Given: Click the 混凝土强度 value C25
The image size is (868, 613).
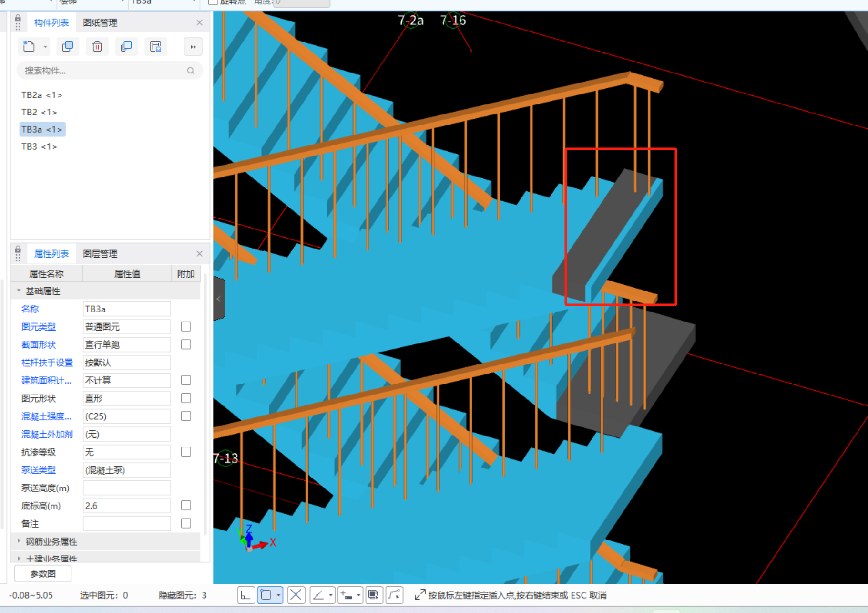Looking at the screenshot, I should coord(127,416).
